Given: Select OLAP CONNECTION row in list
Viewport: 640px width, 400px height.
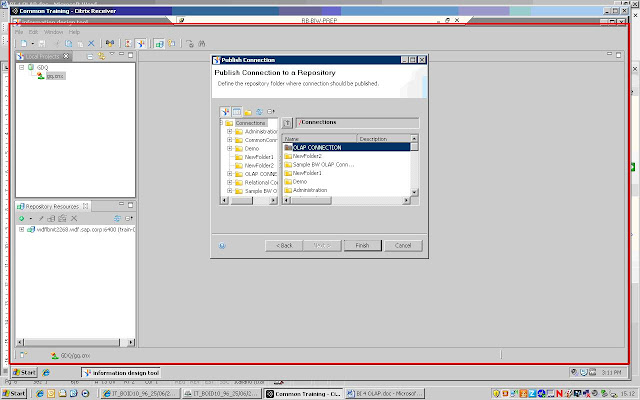Looking at the screenshot, I should tap(346, 147).
